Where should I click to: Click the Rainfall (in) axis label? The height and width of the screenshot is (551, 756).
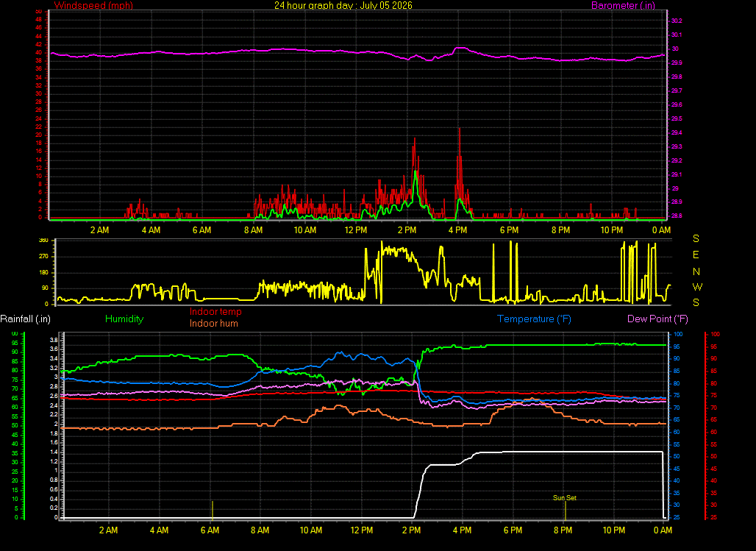(25, 319)
